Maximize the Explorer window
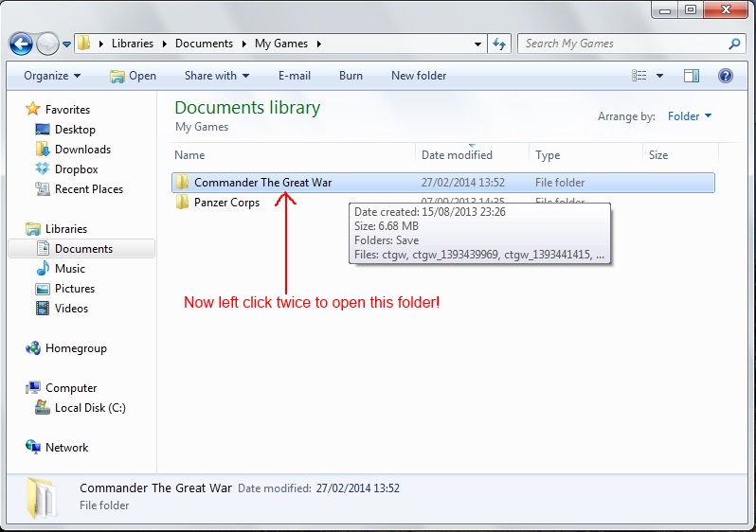The width and height of the screenshot is (756, 532). click(x=691, y=9)
